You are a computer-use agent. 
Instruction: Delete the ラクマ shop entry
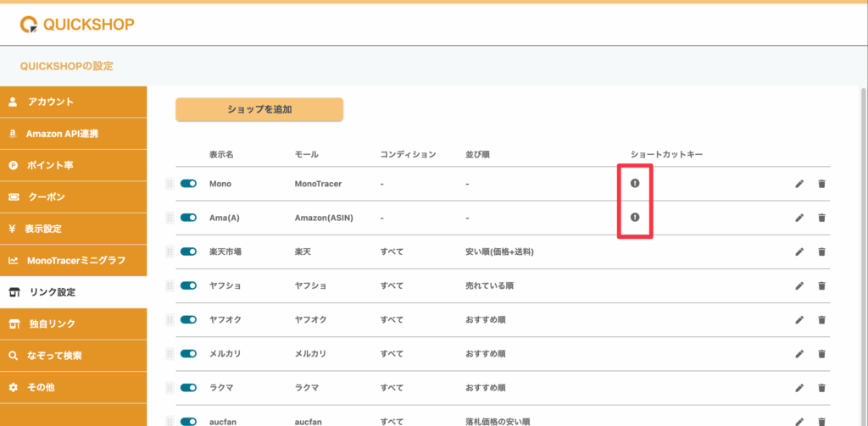point(821,388)
